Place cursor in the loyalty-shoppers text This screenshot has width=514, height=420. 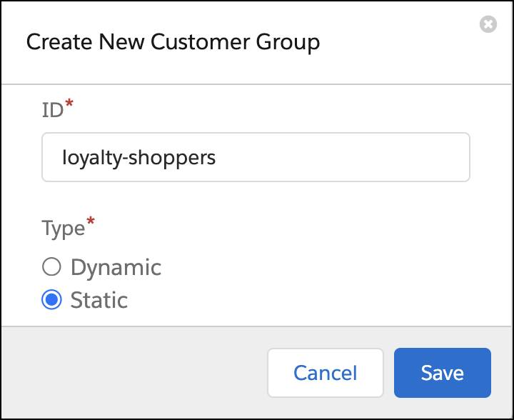coord(138,158)
